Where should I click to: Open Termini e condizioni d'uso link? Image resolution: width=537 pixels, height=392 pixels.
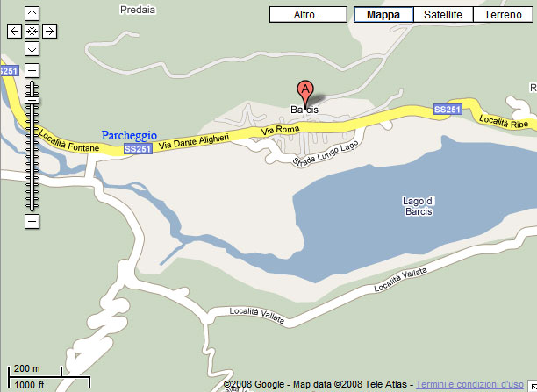(469, 384)
